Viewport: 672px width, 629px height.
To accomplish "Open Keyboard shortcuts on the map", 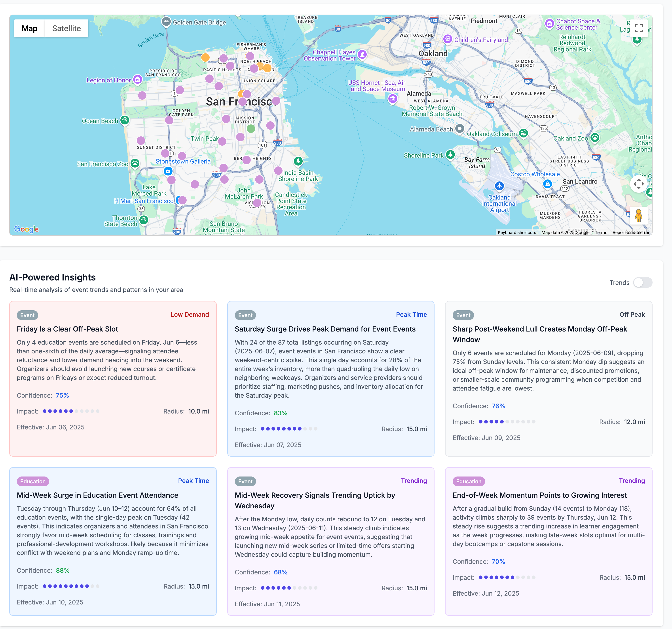I will 516,232.
